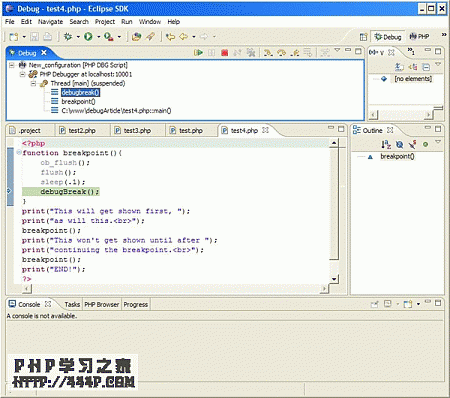The height and width of the screenshot is (398, 450).
Task: Click the Back navigation arrow icon
Action: [183, 37]
